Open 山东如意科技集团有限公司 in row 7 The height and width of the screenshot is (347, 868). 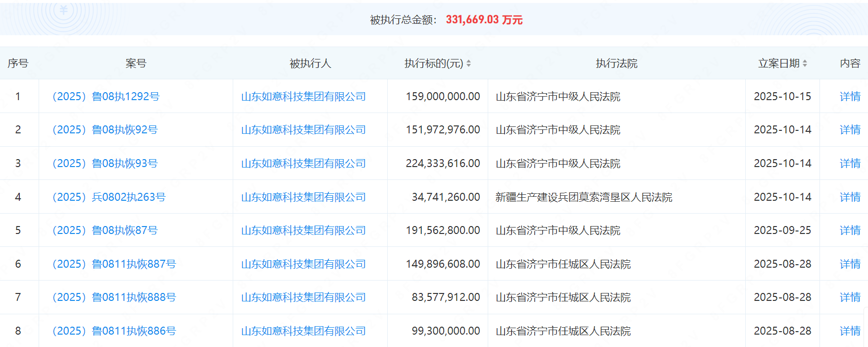click(304, 297)
